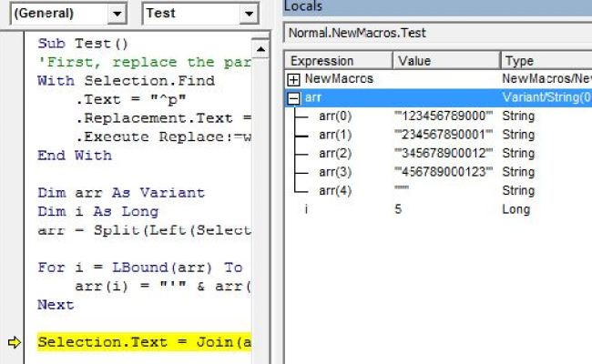Click the For i = LBound(arr) line
The image size is (592, 364).
click(x=140, y=268)
